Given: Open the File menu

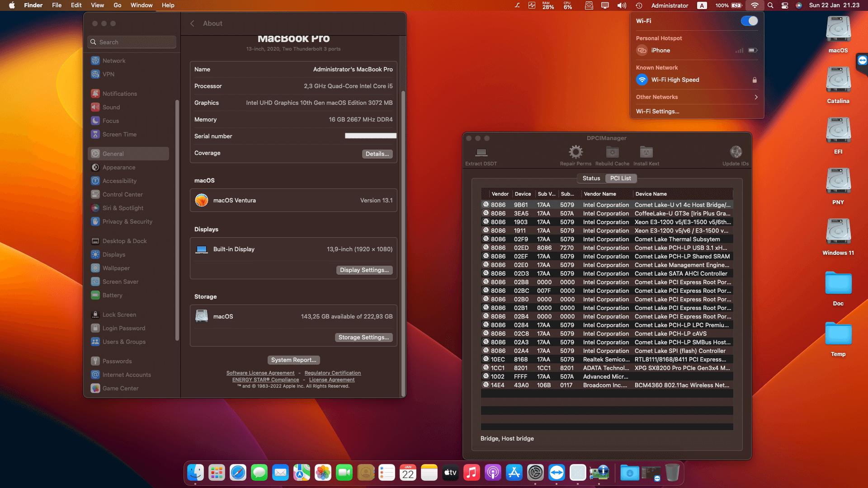Looking at the screenshot, I should coord(57,5).
